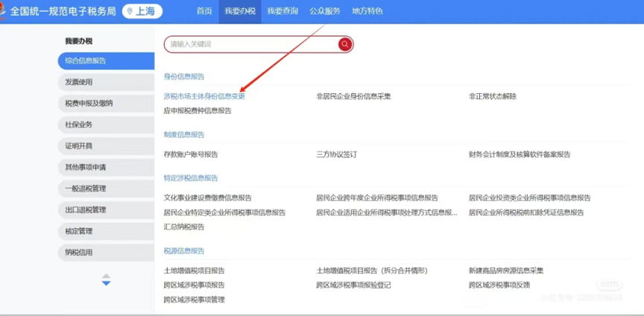The height and width of the screenshot is (316, 644).
Task: Open the 我要查询 top menu
Action: [x=282, y=11]
